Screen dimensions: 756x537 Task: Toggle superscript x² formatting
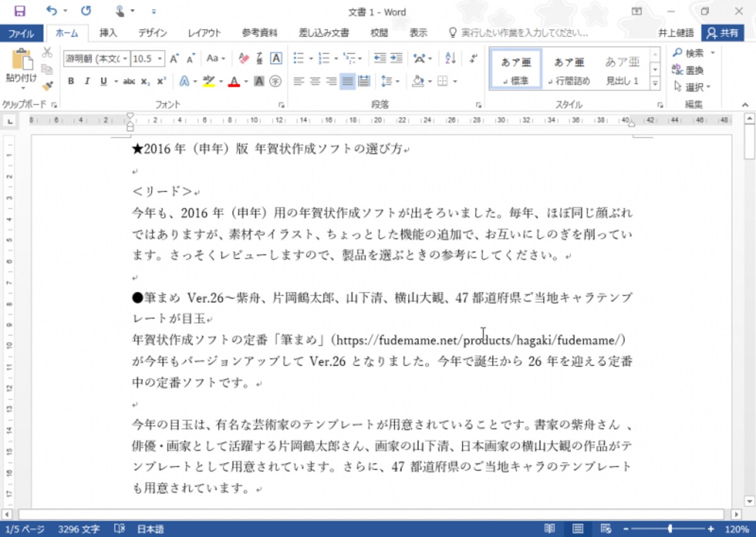coord(161,81)
